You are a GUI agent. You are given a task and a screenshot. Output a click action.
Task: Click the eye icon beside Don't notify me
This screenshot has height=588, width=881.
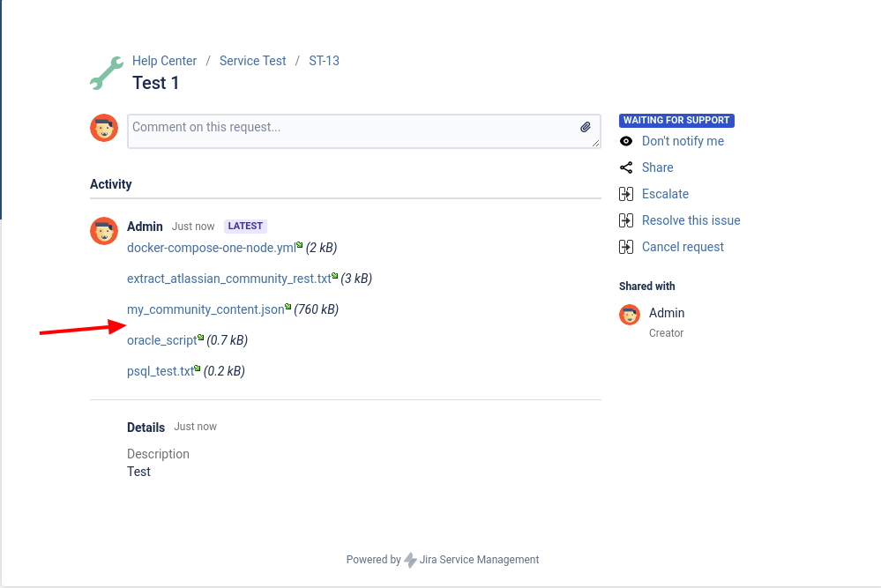click(x=626, y=141)
